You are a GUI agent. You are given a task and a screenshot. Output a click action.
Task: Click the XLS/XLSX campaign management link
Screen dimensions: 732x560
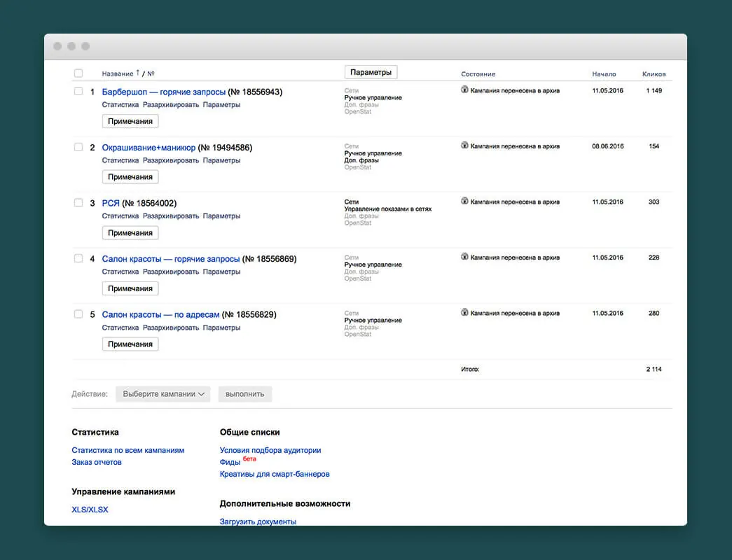click(x=90, y=510)
